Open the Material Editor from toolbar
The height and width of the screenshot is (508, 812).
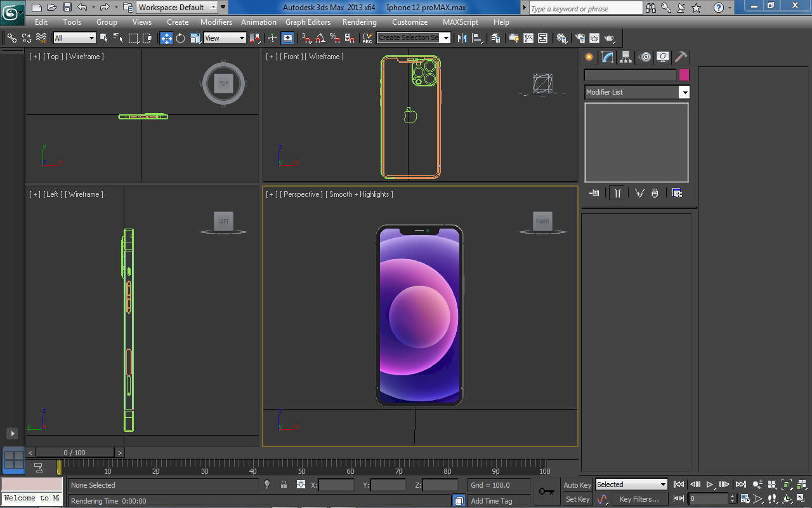pyautogui.click(x=562, y=38)
